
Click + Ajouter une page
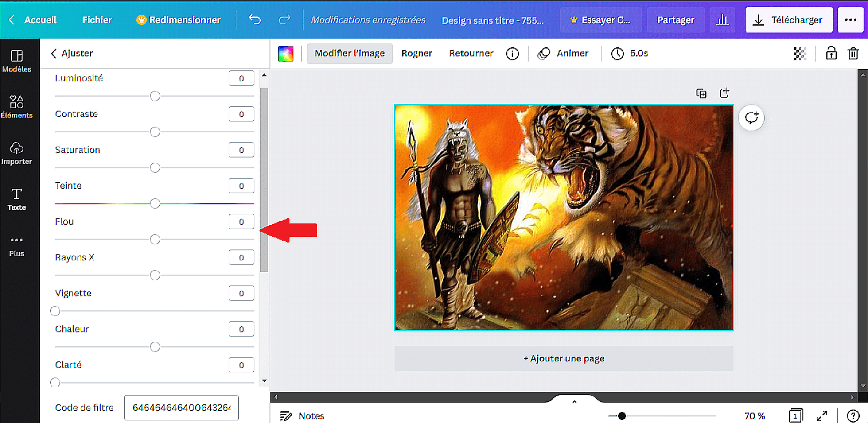[564, 358]
